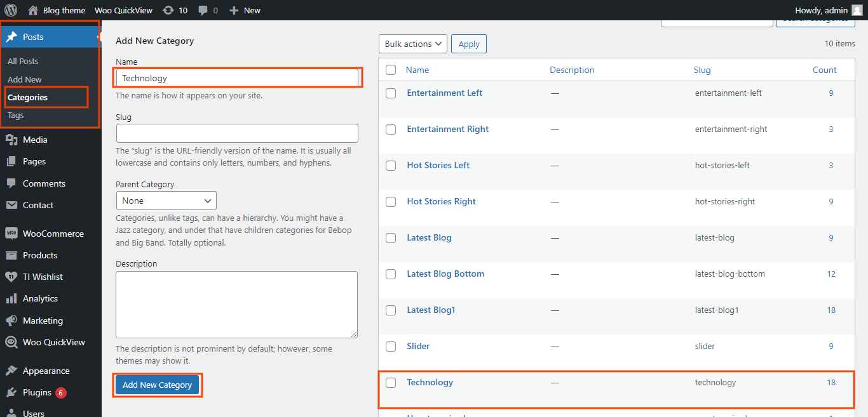Open the Media menu icon
This screenshot has height=417, width=868.
(x=11, y=140)
